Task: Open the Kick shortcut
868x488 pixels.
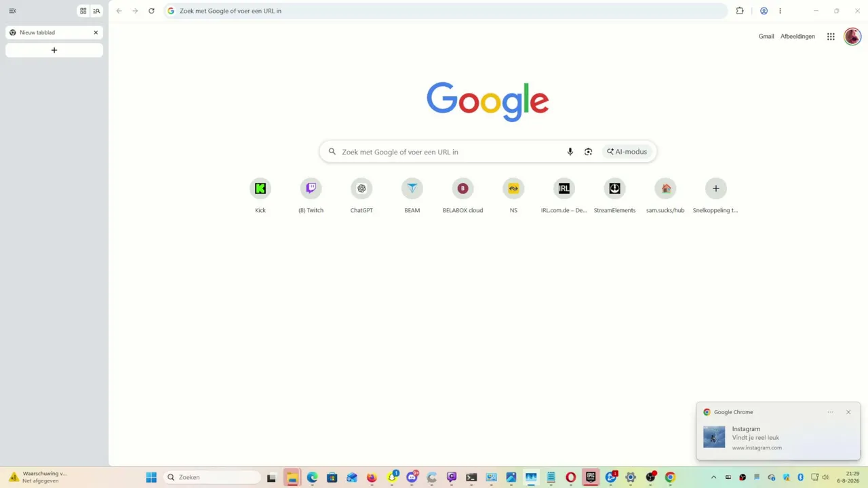Action: point(260,196)
